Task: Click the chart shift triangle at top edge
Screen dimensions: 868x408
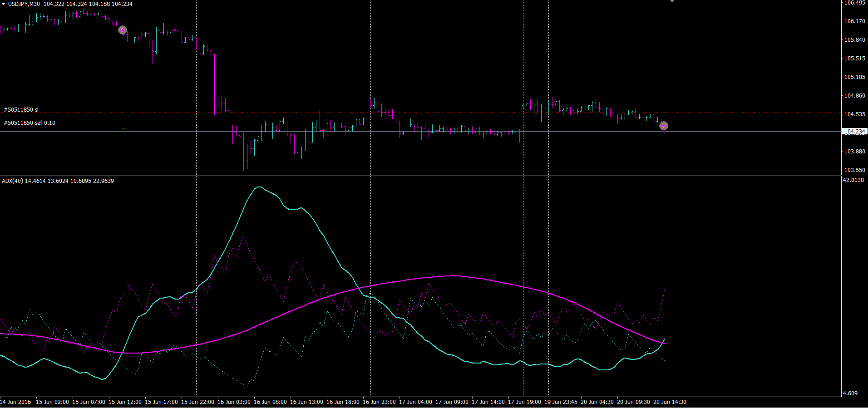Action: coord(672,1)
